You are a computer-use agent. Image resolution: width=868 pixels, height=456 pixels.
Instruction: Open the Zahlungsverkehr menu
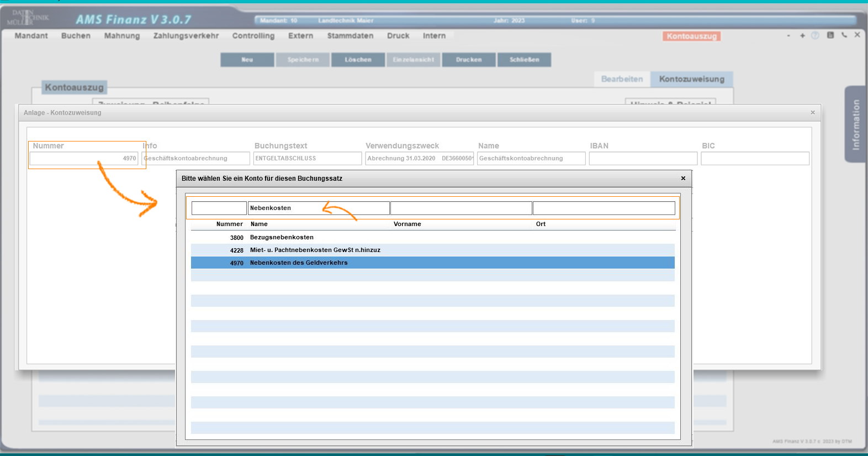(186, 35)
